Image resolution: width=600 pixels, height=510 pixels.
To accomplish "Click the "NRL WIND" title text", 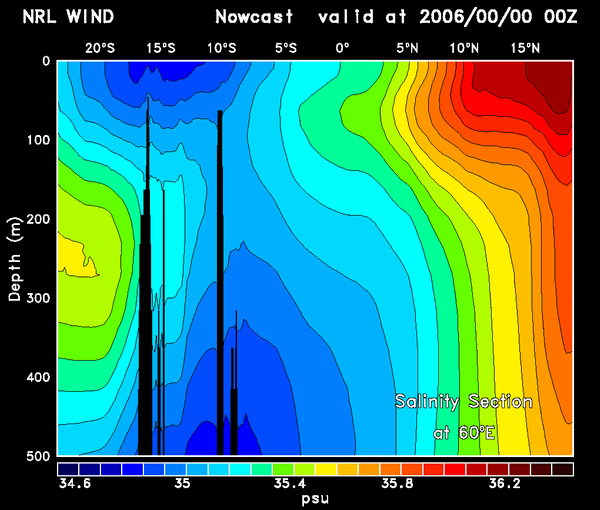I will click(68, 17).
